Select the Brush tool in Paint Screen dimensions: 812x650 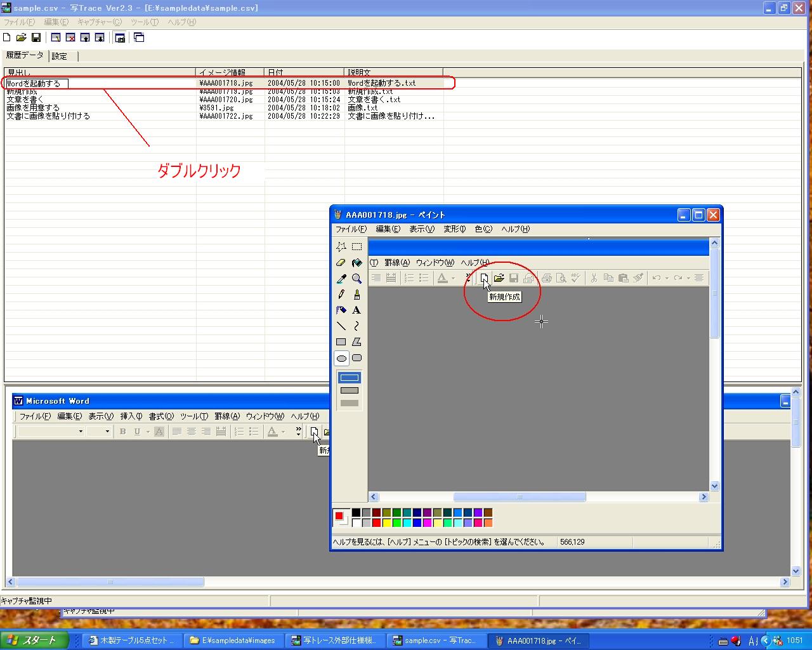tap(357, 294)
